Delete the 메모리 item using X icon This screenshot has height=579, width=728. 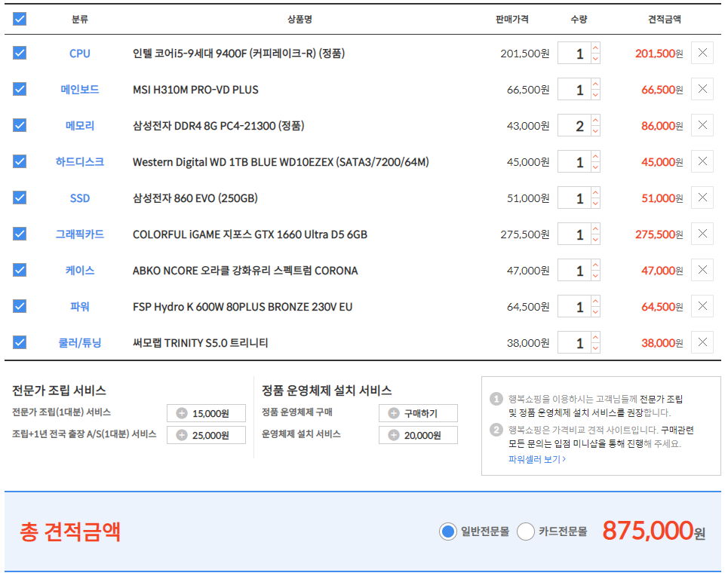click(702, 125)
